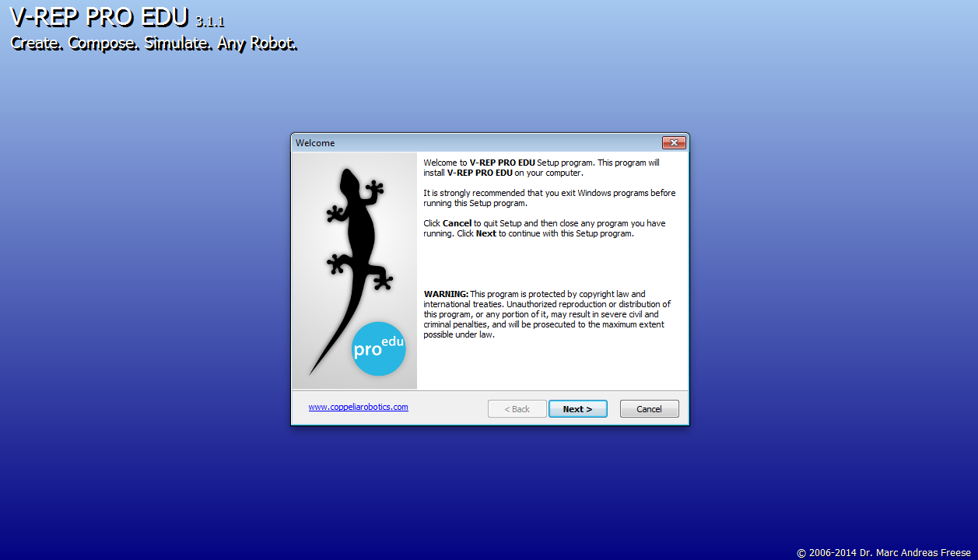
Task: Click the Create. Compose. Simulate. Any Robot. tagline
Action: [x=153, y=44]
